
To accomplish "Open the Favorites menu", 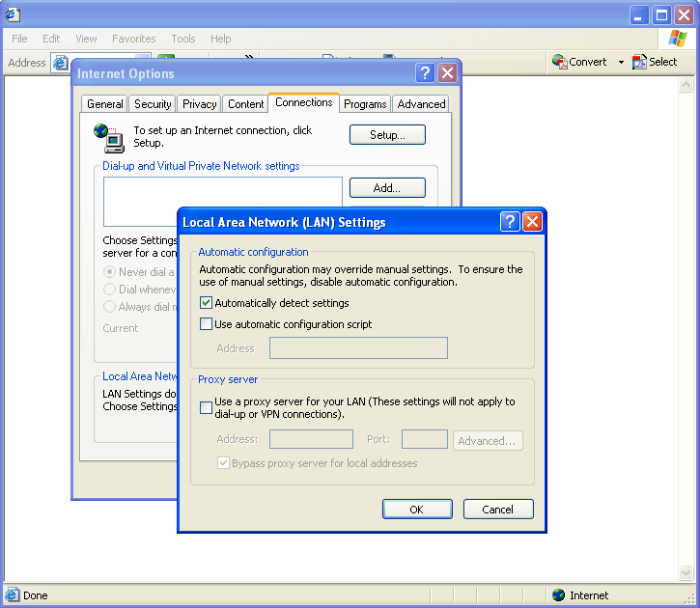I will (133, 39).
